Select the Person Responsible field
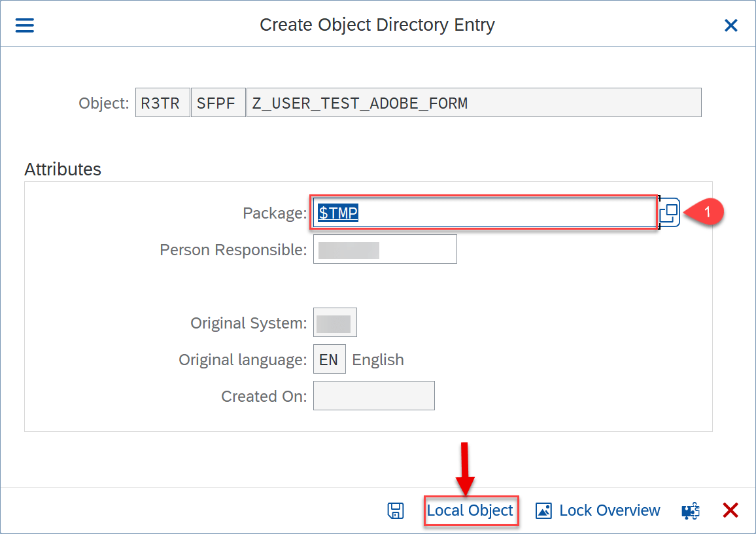Viewport: 756px width, 534px height. tap(385, 249)
